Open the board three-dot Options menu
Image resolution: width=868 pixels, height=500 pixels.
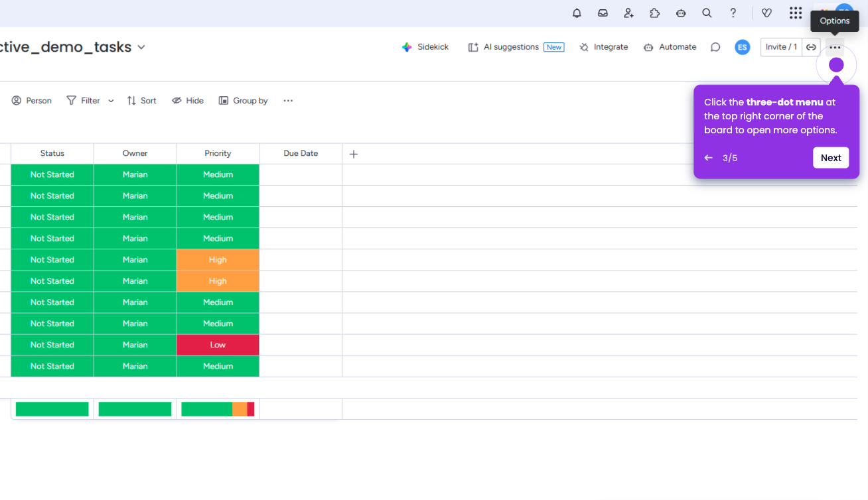(x=835, y=47)
